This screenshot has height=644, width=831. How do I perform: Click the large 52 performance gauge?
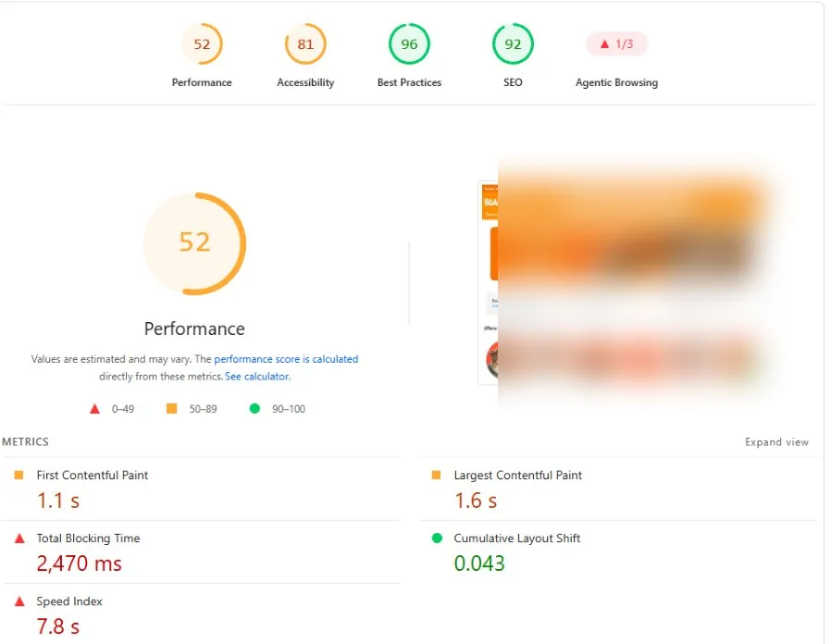point(194,243)
